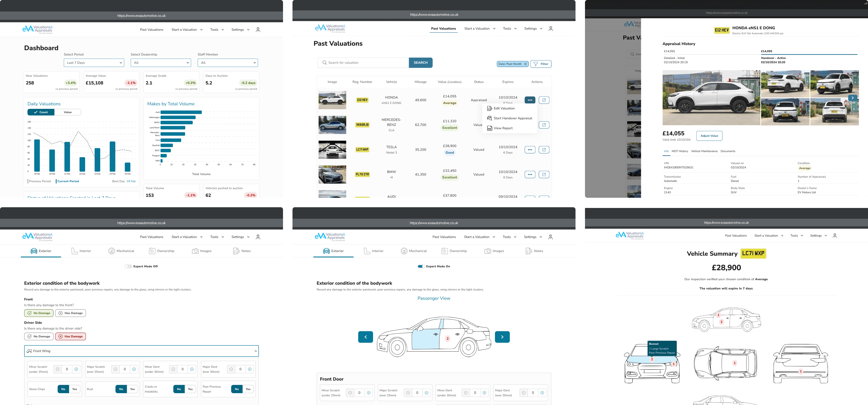Turn on the 'Expert Mode Off' switch
Screen dimensions: 868x405
(128, 266)
